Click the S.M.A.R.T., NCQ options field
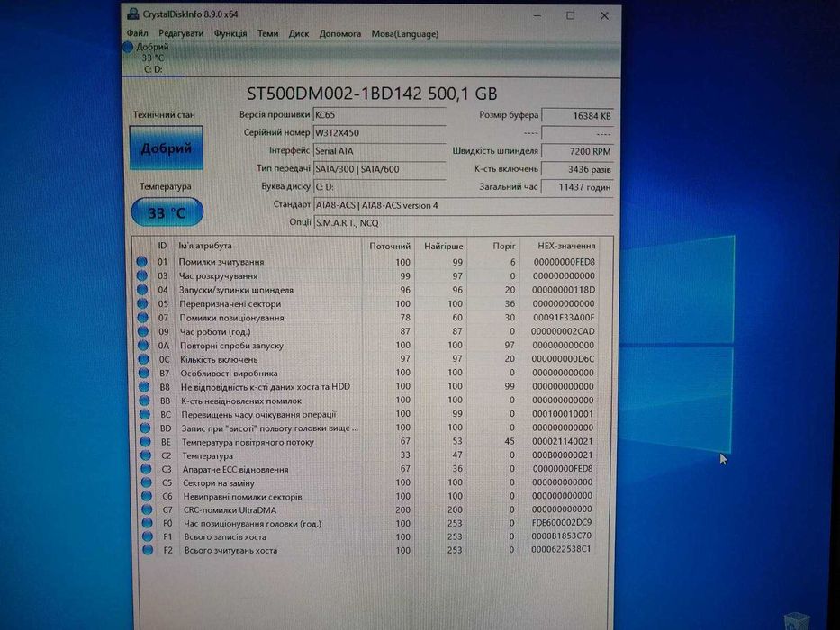840x630 pixels. click(x=464, y=223)
